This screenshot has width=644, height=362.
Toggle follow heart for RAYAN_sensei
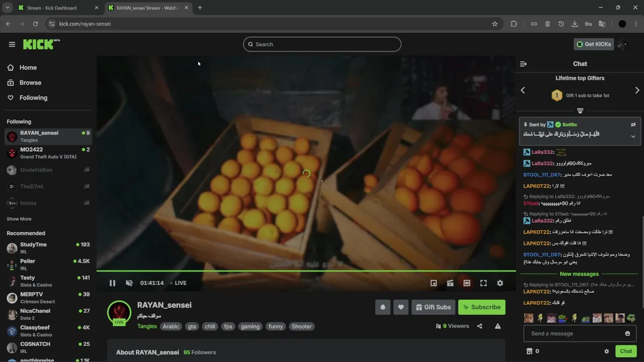(400, 307)
